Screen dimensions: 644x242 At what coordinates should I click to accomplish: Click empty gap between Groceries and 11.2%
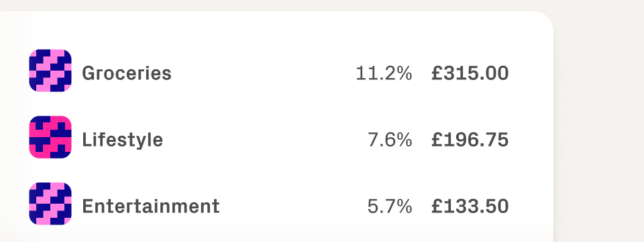(263, 74)
